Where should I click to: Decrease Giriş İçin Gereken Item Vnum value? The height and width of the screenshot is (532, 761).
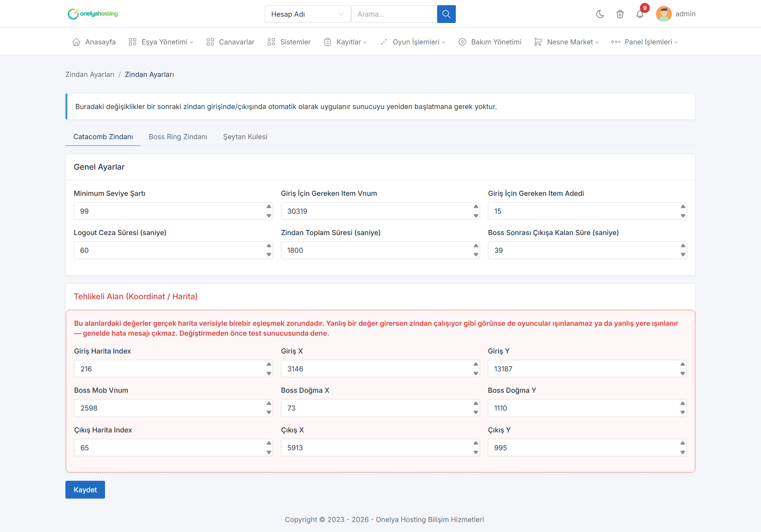(476, 216)
